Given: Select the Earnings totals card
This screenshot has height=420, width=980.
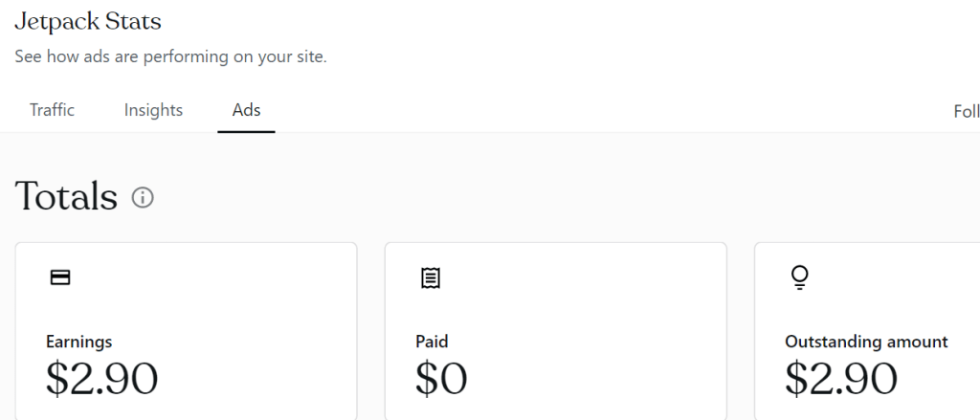Looking at the screenshot, I should 186,306.
